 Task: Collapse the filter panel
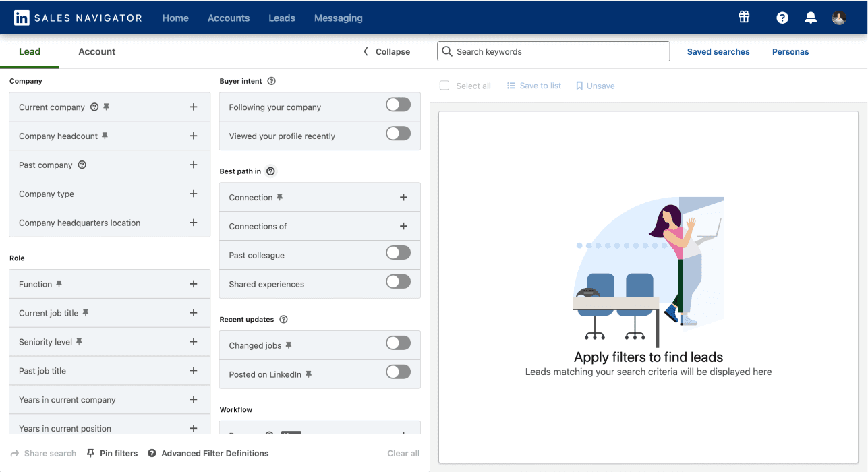[x=385, y=51]
